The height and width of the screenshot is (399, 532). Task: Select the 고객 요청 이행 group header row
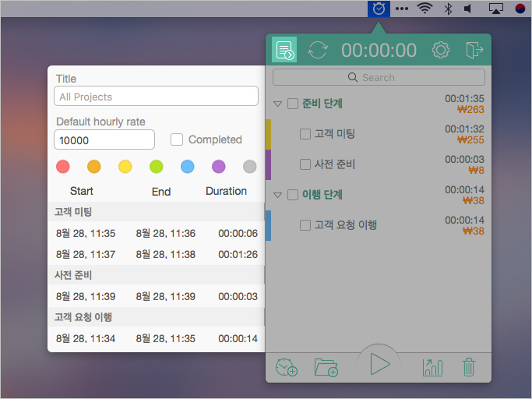(x=156, y=317)
